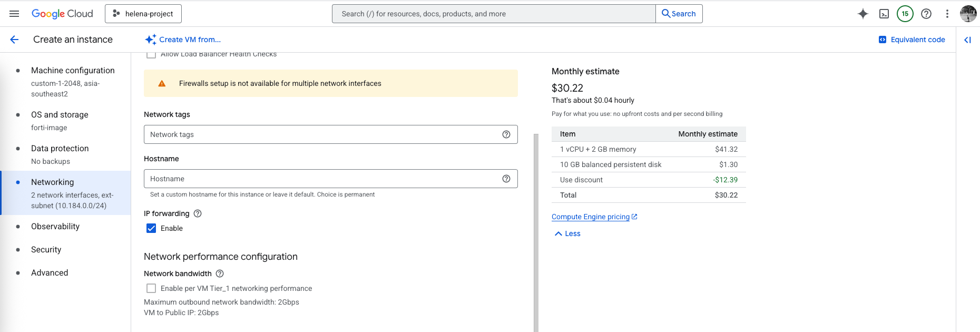Image resolution: width=980 pixels, height=332 pixels.
Task: Collapse the estimate details with Less
Action: [567, 233]
